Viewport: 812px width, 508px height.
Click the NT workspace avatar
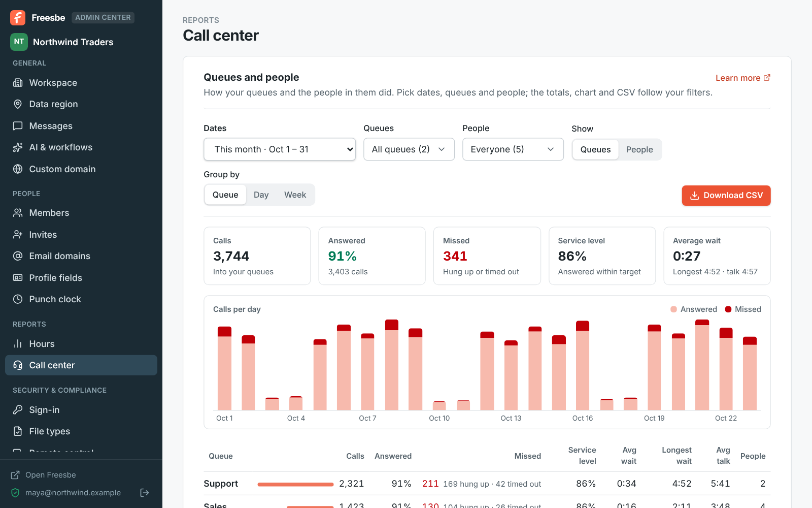tap(19, 42)
